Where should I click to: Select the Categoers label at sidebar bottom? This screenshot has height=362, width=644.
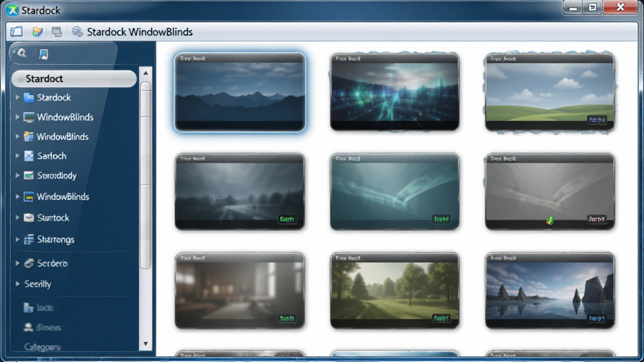pyautogui.click(x=42, y=347)
